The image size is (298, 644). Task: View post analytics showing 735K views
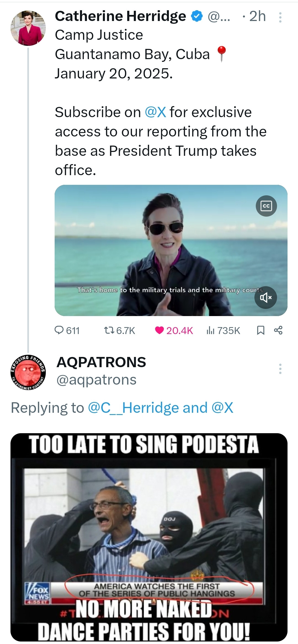[210, 330]
